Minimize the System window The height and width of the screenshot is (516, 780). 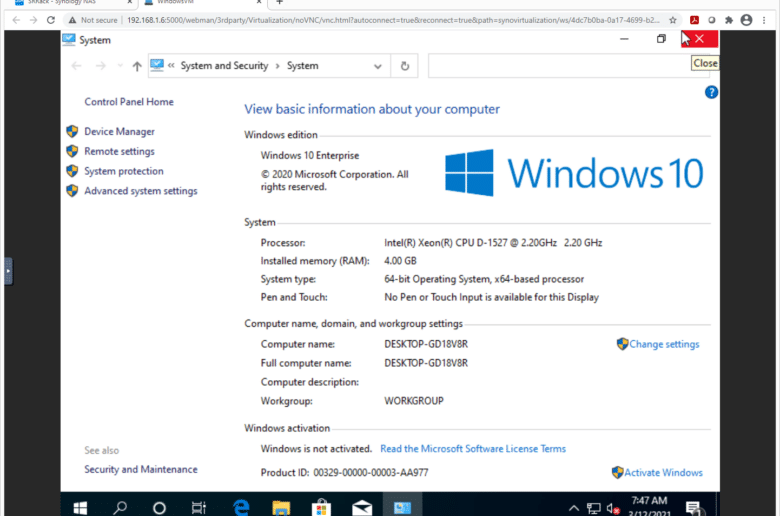624,39
